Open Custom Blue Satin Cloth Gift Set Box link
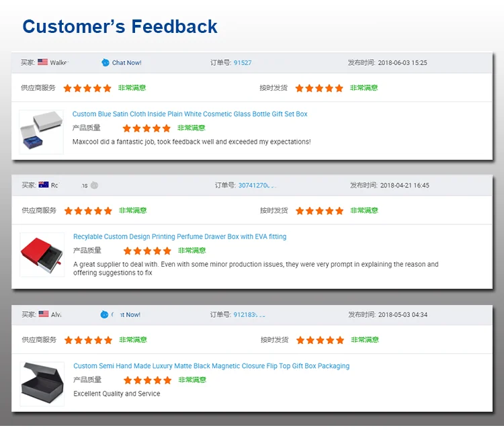Image resolution: width=504 pixels, height=436 pixels. click(190, 114)
